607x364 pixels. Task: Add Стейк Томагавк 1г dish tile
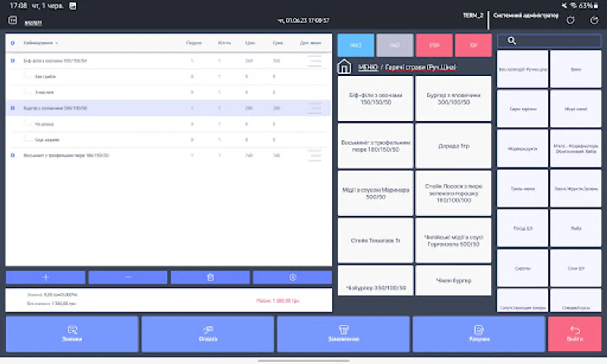(376, 241)
